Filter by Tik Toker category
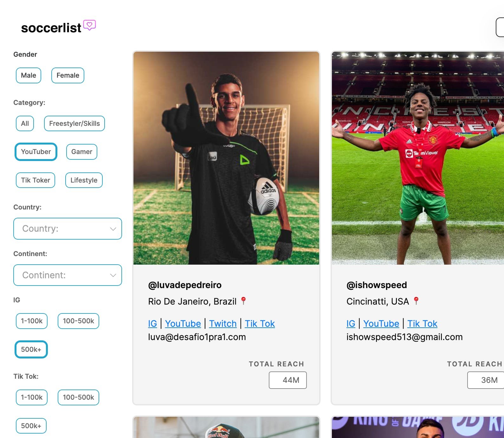Screen dimensions: 504x438 [x=36, y=180]
